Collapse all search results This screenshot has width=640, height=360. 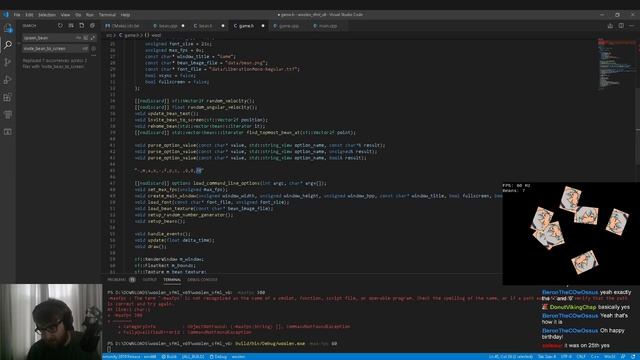coord(92,25)
